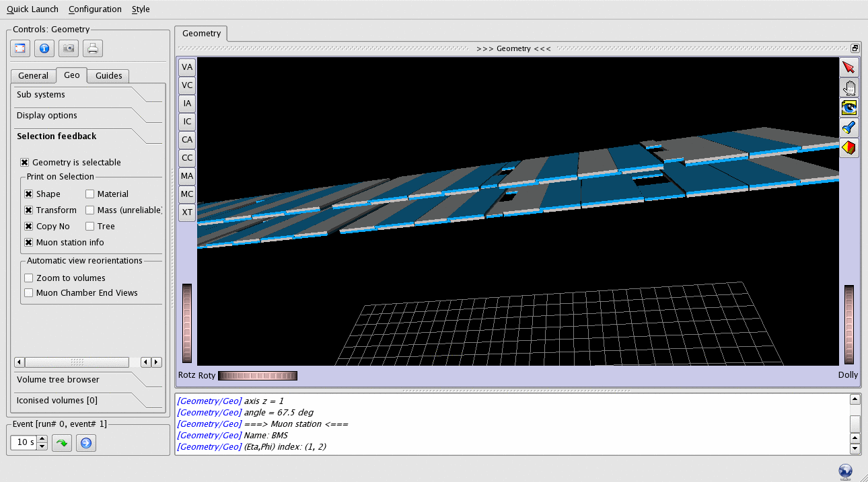The image size is (868, 482).
Task: Open the Volume tree browser section
Action: [x=58, y=380]
